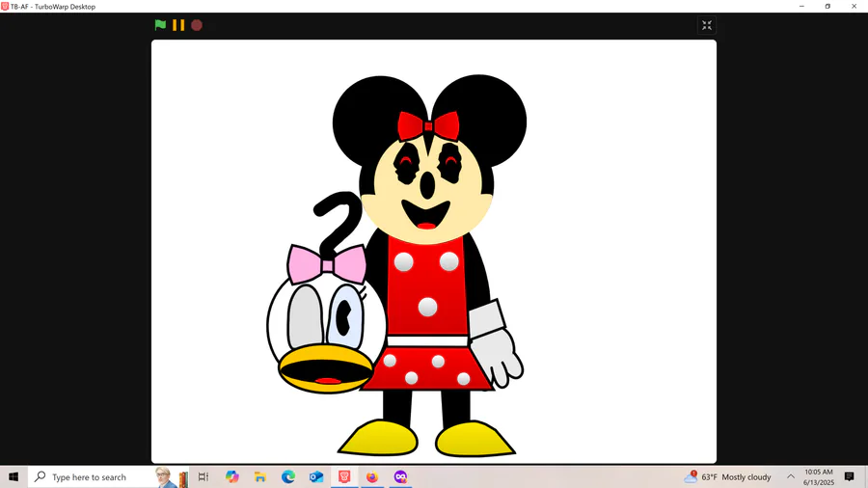Minimize the TurboWarp Desktop window
The height and width of the screenshot is (488, 868).
coord(801,6)
